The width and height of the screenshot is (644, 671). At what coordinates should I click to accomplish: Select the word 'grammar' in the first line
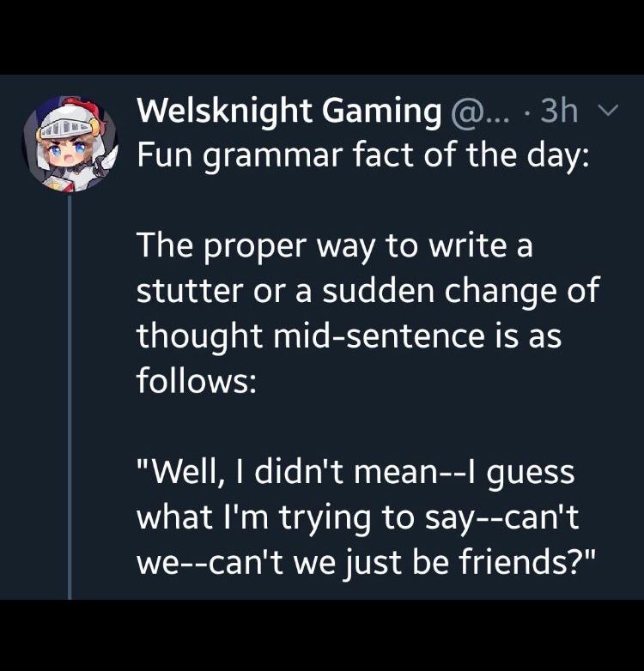(274, 158)
